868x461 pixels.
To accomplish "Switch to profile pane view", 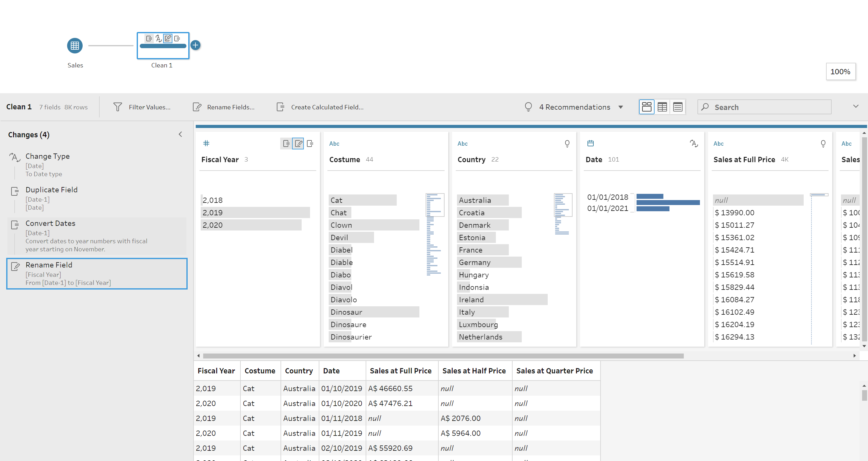I will [646, 107].
